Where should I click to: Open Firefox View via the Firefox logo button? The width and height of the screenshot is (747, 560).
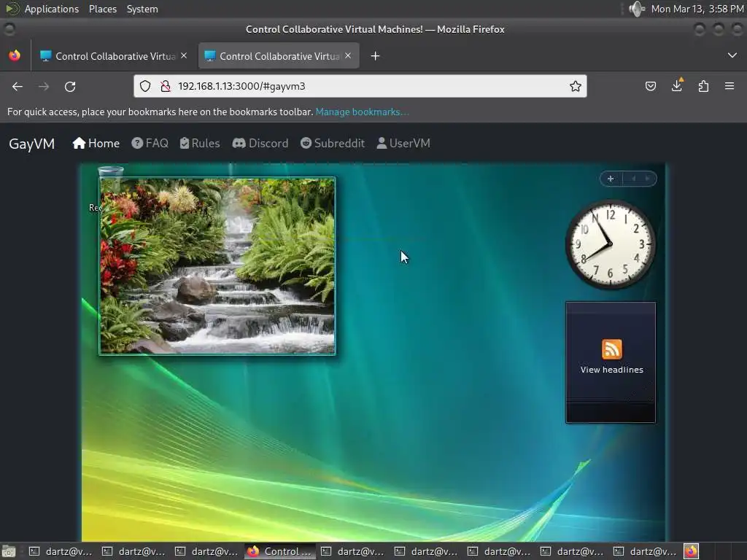15,55
